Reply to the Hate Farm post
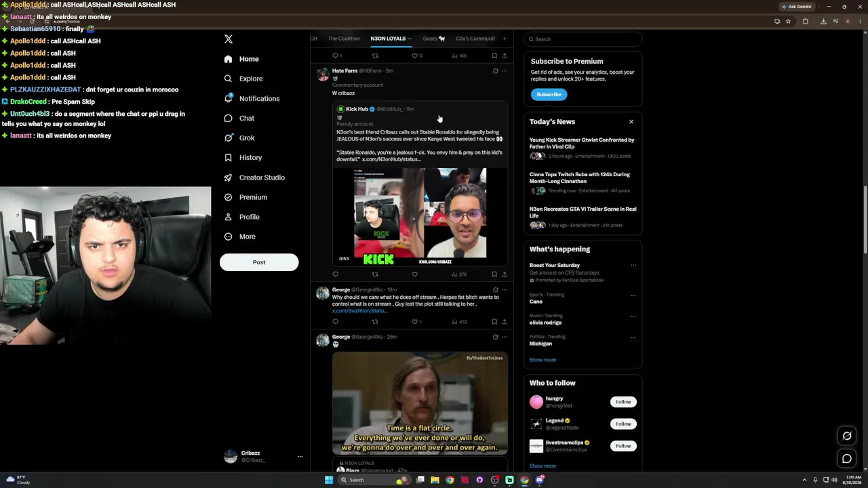The image size is (868, 488). [335, 274]
